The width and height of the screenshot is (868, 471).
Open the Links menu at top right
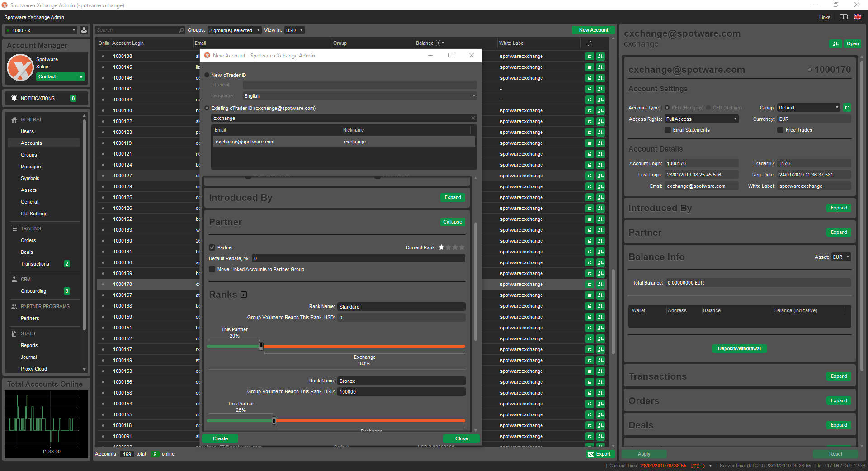tap(825, 17)
